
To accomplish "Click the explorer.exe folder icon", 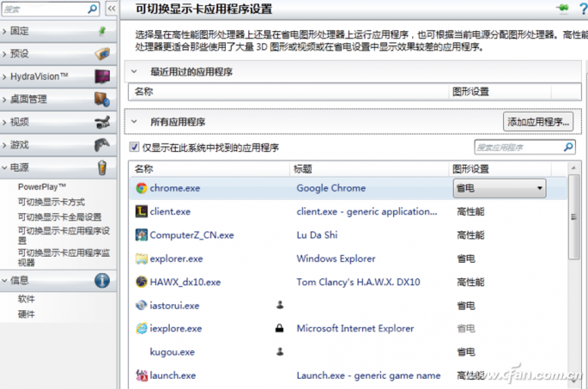I will coord(142,258).
